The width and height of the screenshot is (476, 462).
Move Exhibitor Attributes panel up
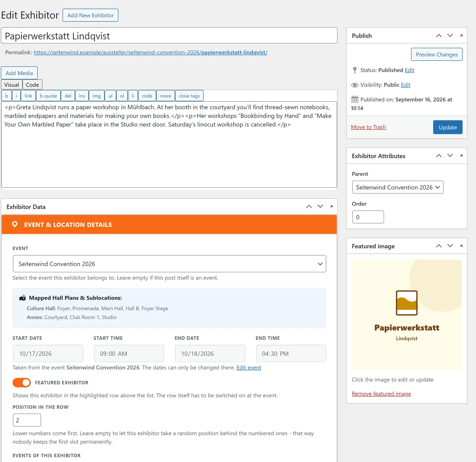(439, 156)
